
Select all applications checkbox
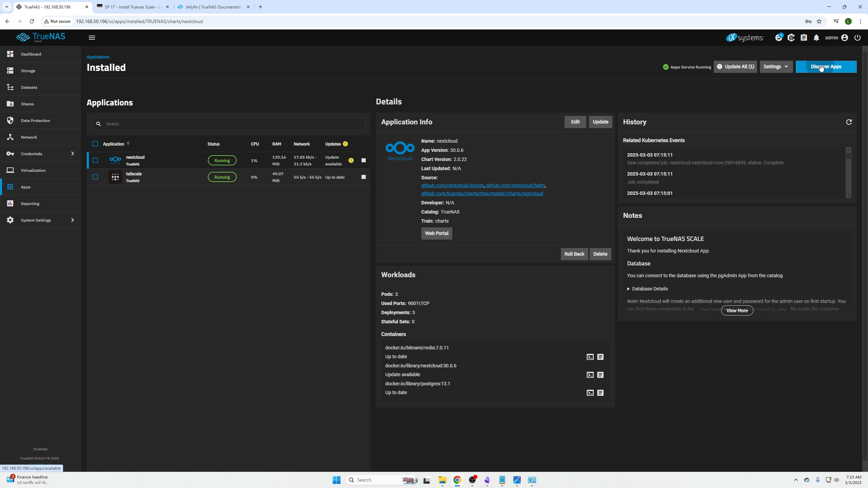coord(95,144)
